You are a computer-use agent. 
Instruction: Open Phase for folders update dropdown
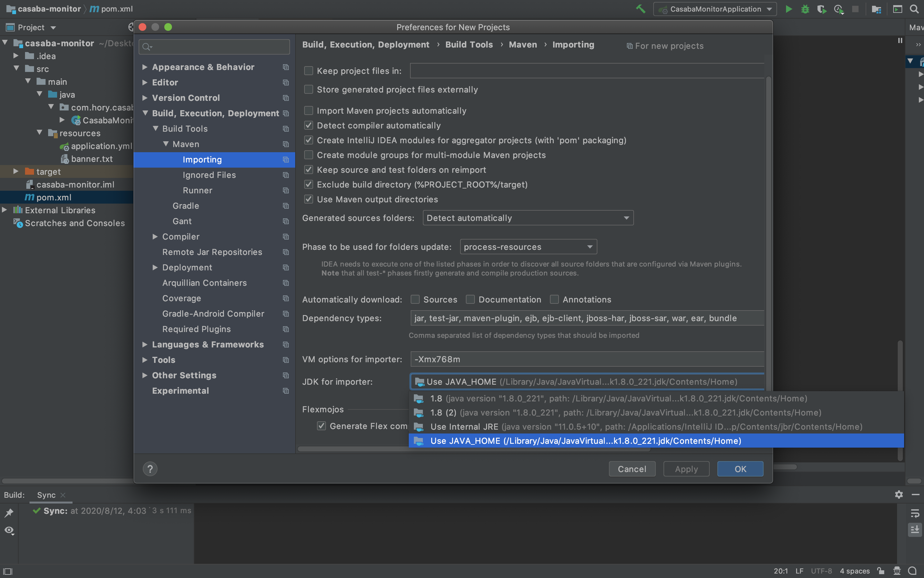coord(528,247)
